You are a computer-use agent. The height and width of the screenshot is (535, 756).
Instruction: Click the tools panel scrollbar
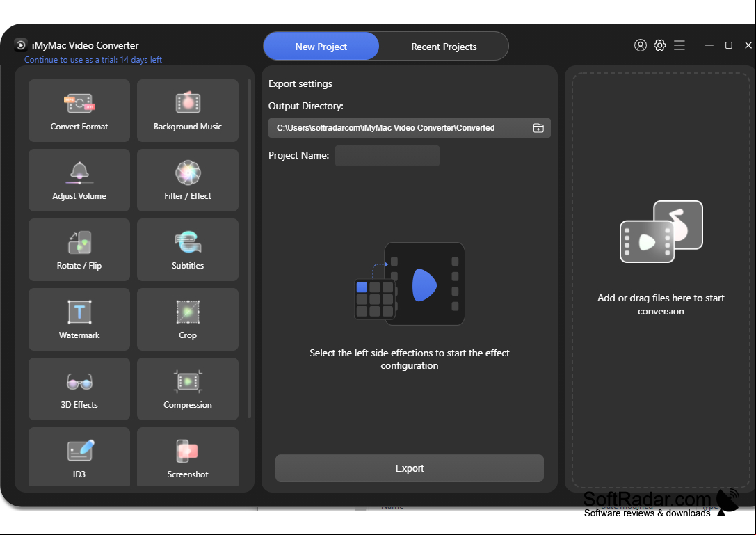coord(249,248)
